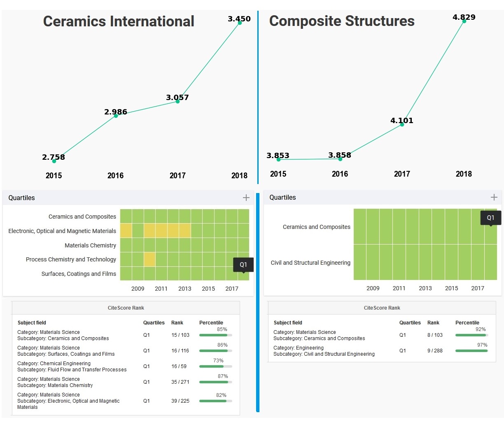The image size is (504, 429).
Task: Click the Quartiles panel title under Ceramics International
Action: [x=22, y=198]
